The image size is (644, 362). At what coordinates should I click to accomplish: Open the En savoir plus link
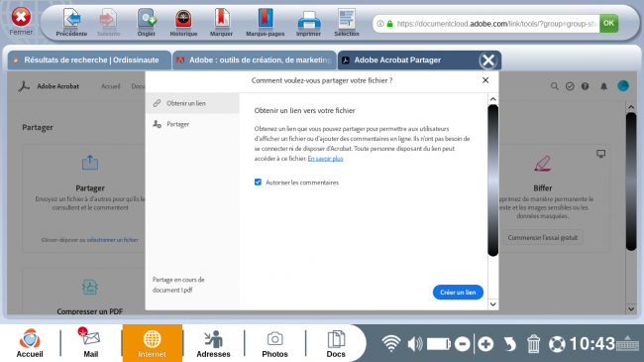click(325, 159)
